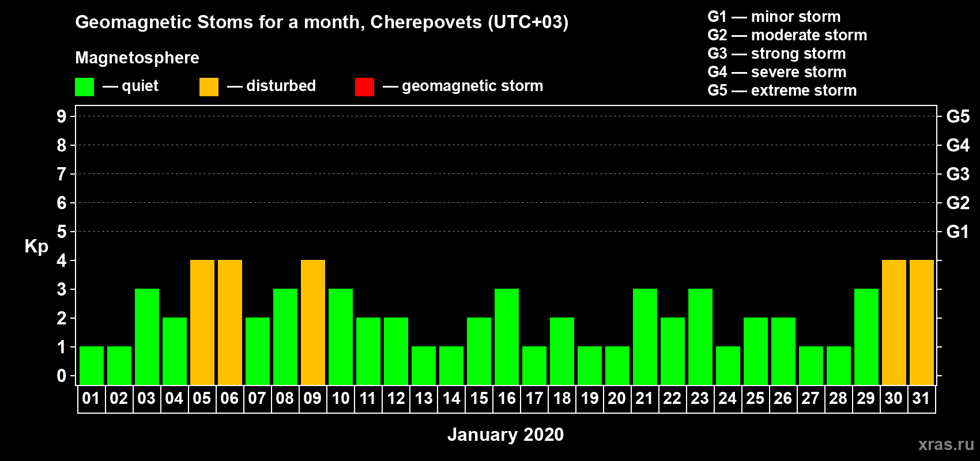This screenshot has height=461, width=980.
Task: Click the orange bar for day 09
Action: coord(313,323)
